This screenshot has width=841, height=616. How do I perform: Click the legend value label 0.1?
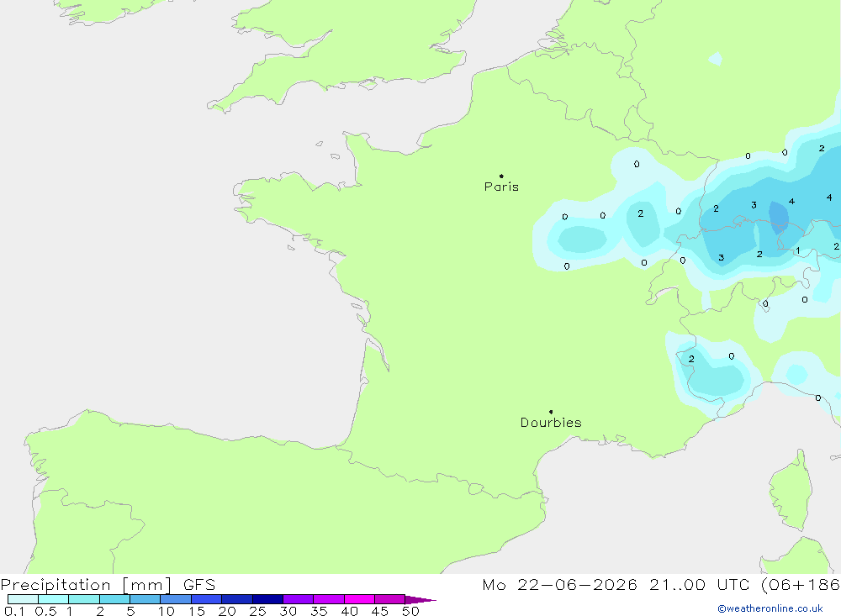click(x=14, y=611)
